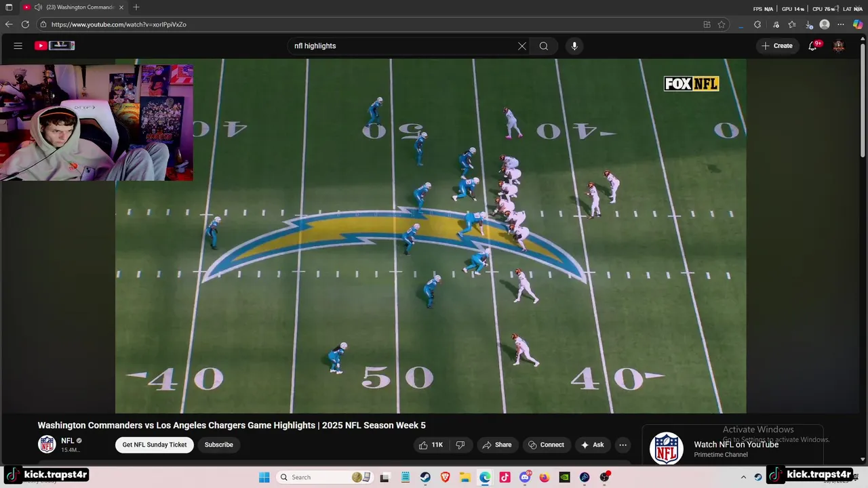Open YouTube notifications bell
The width and height of the screenshot is (868, 488).
pyautogui.click(x=813, y=46)
